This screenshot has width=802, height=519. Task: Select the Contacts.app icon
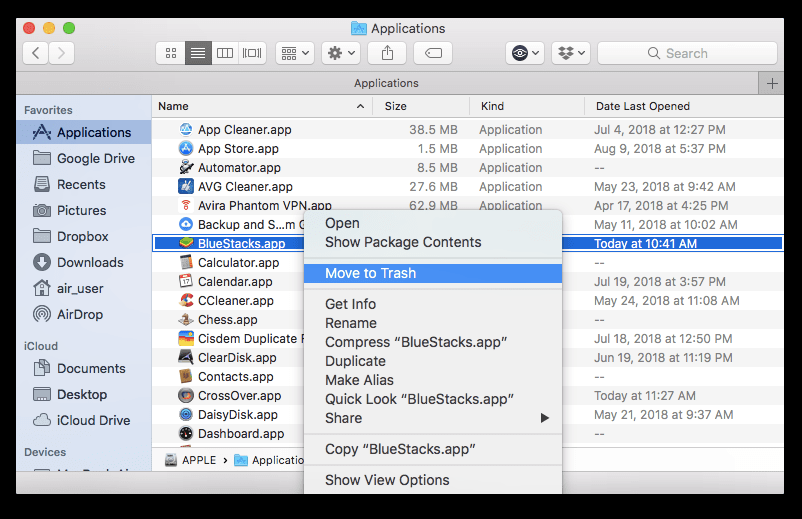(x=186, y=376)
